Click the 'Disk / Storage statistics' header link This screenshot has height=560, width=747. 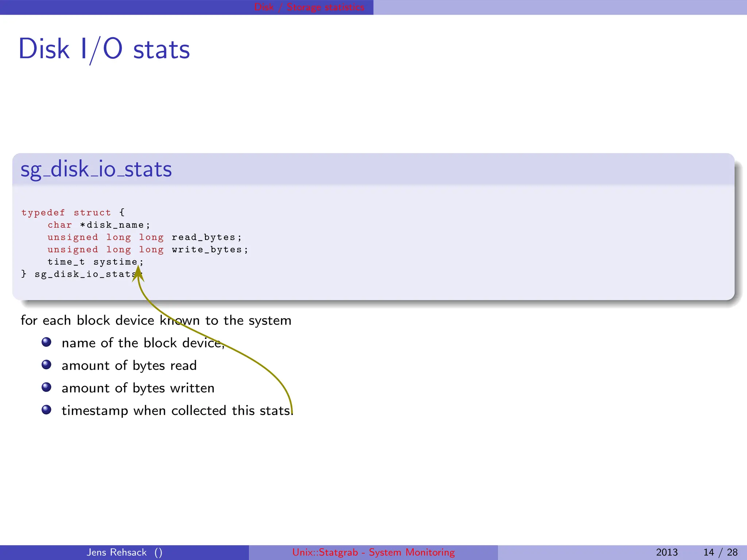click(309, 7)
